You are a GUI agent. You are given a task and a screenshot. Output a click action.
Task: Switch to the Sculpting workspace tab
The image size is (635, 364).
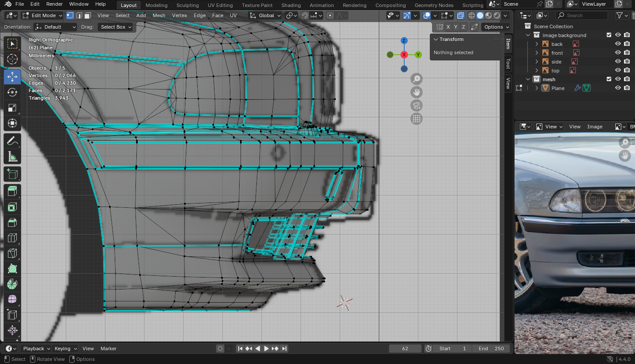click(x=188, y=5)
